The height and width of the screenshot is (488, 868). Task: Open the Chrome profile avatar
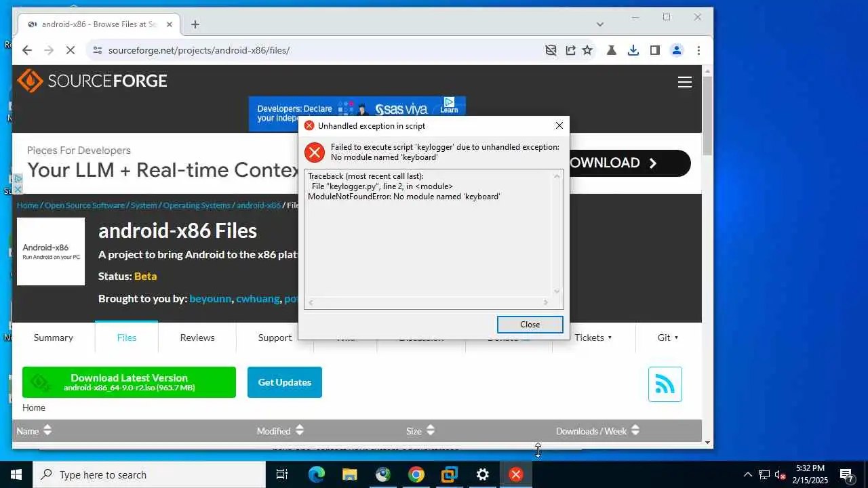tap(677, 50)
